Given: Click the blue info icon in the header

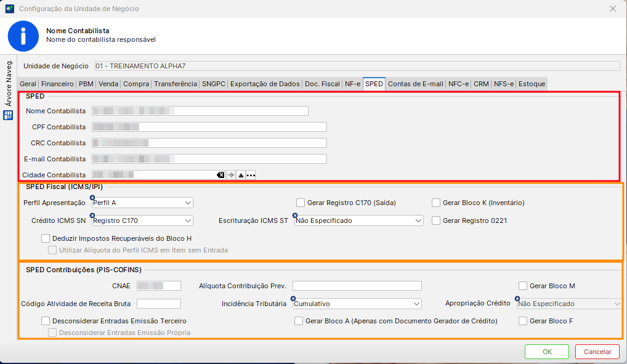Looking at the screenshot, I should click(x=23, y=36).
